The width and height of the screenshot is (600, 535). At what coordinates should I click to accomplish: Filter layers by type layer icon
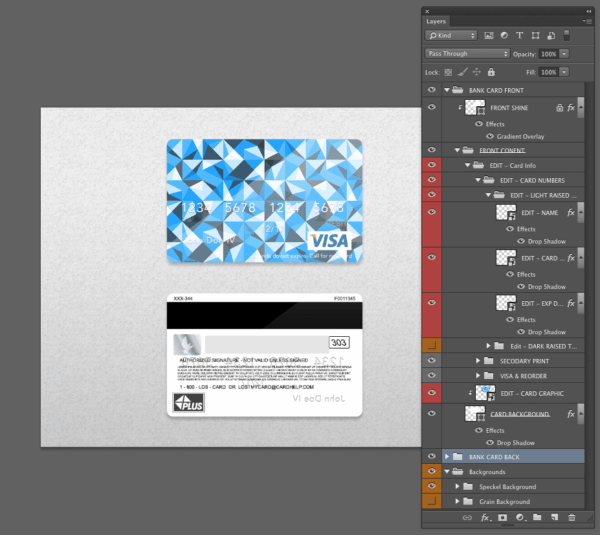tap(519, 35)
